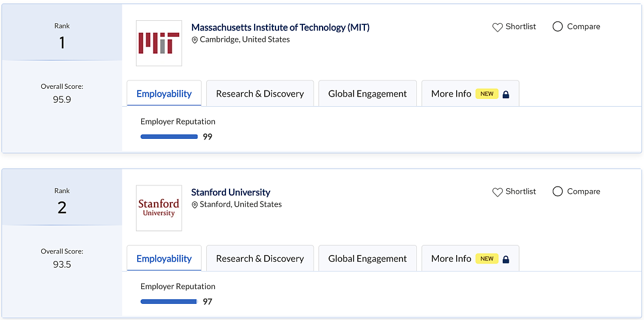Click the heart Shortlist icon for MIT
Viewport: 644px width, 320px height.
pyautogui.click(x=497, y=27)
